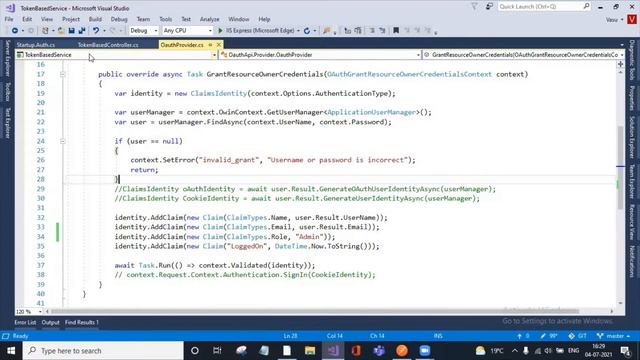The height and width of the screenshot is (360, 640).
Task: Open the Solution Explorer side tab
Action: pyautogui.click(x=632, y=137)
